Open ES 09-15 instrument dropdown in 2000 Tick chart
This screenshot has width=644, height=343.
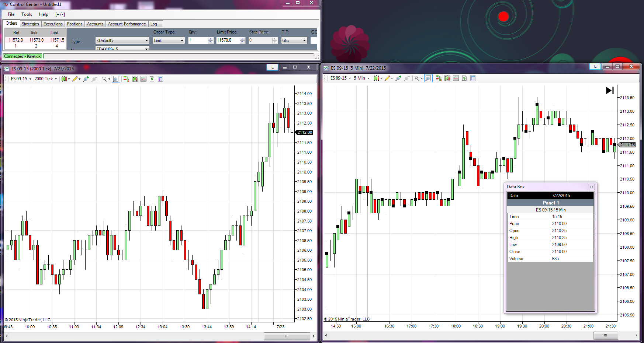point(21,79)
